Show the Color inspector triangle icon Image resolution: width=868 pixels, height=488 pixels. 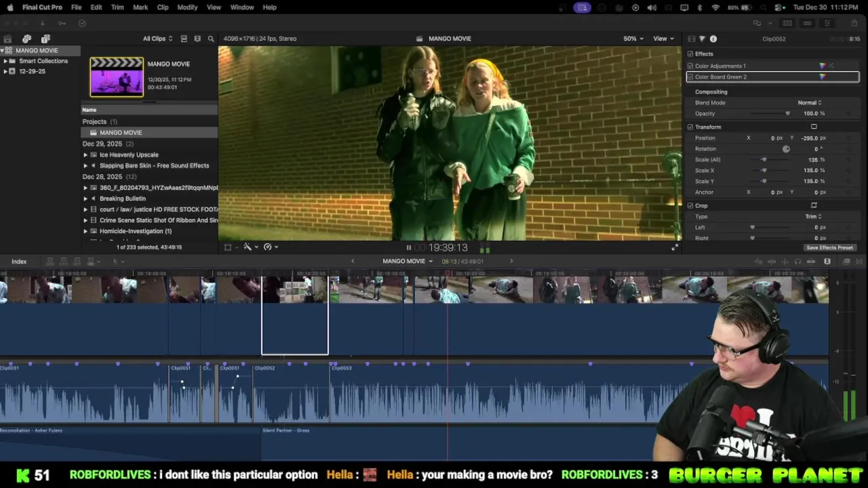(702, 39)
